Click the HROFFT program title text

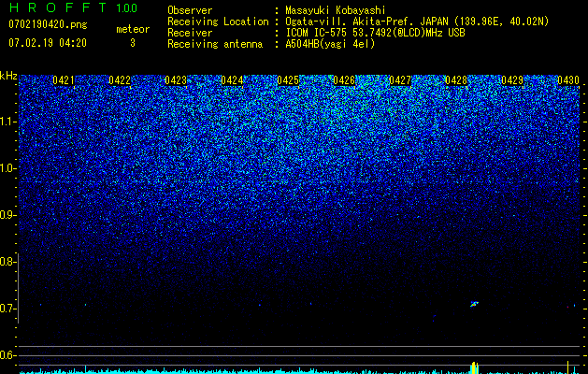58,7
